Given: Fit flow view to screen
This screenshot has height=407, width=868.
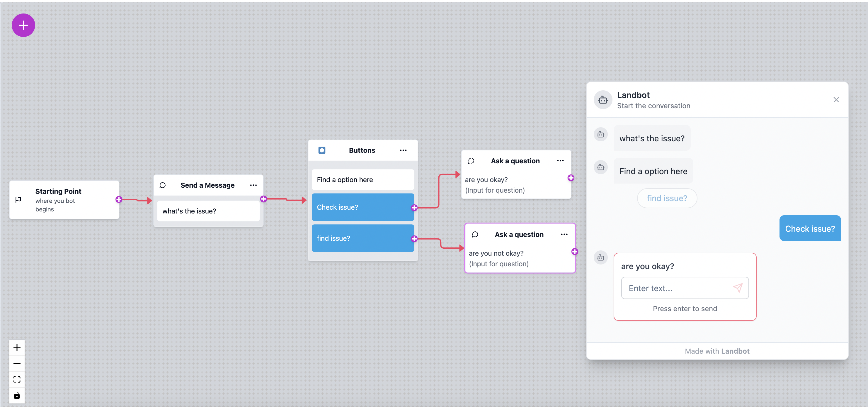Looking at the screenshot, I should pos(17,379).
